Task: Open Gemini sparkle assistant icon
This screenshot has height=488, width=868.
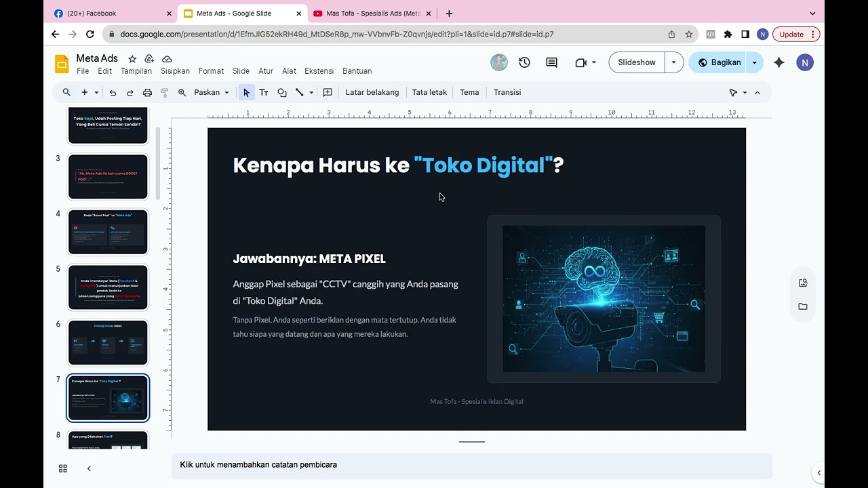Action: 779,62
